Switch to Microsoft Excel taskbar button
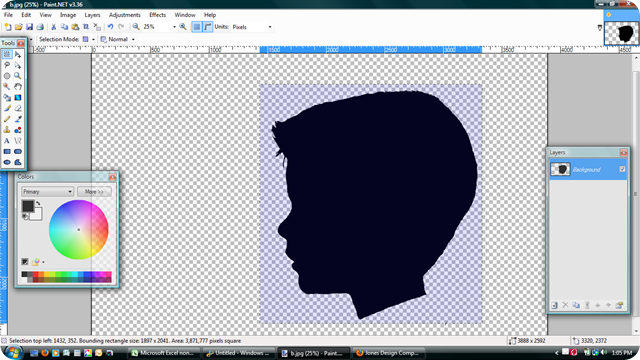The height and width of the screenshot is (360, 640). [x=164, y=353]
